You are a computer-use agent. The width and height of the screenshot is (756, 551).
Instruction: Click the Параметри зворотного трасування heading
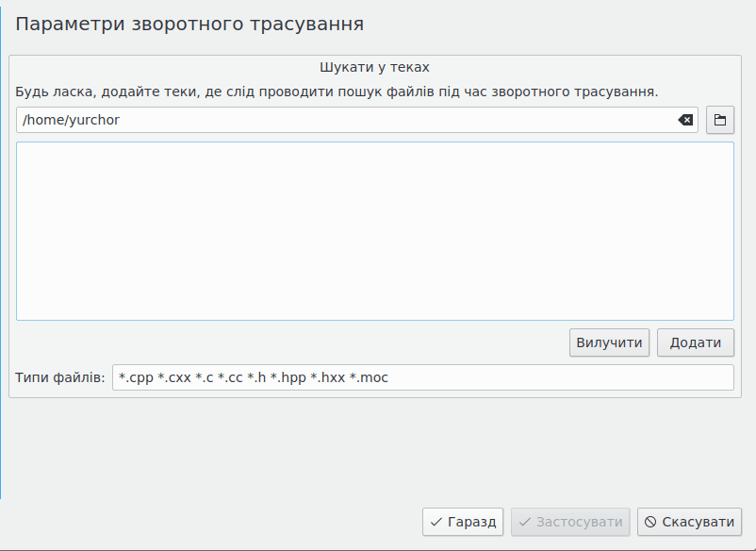tap(189, 24)
